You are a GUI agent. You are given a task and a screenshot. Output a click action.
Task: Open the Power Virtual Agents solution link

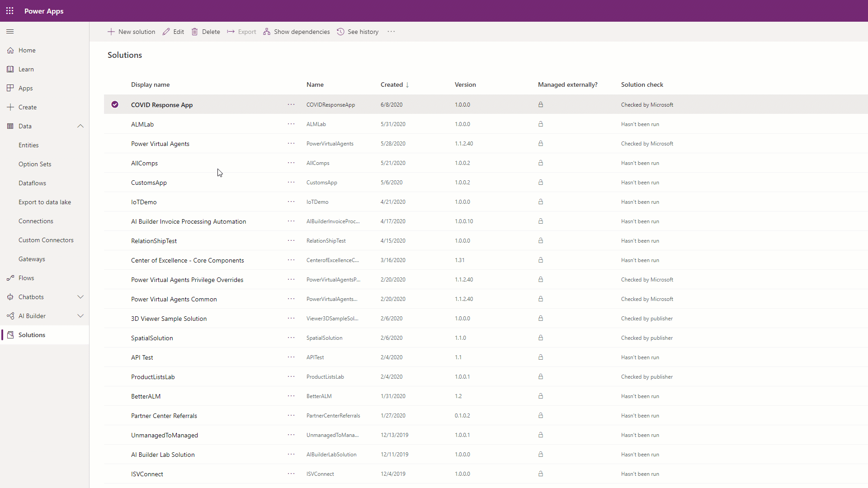point(160,144)
